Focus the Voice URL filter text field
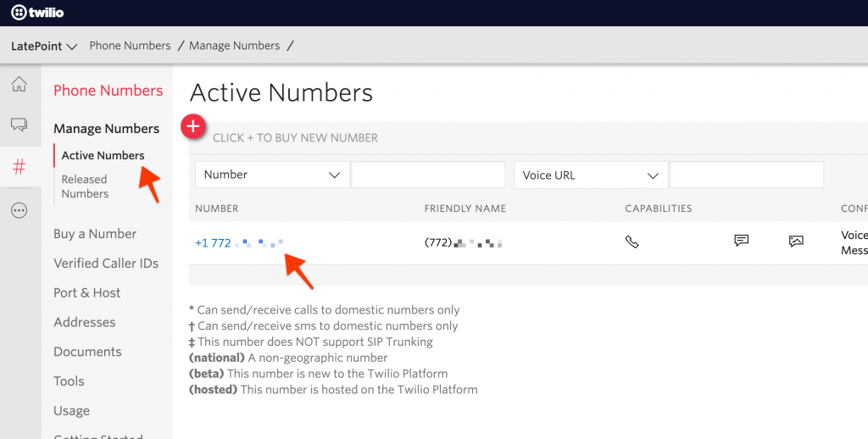 (x=746, y=175)
